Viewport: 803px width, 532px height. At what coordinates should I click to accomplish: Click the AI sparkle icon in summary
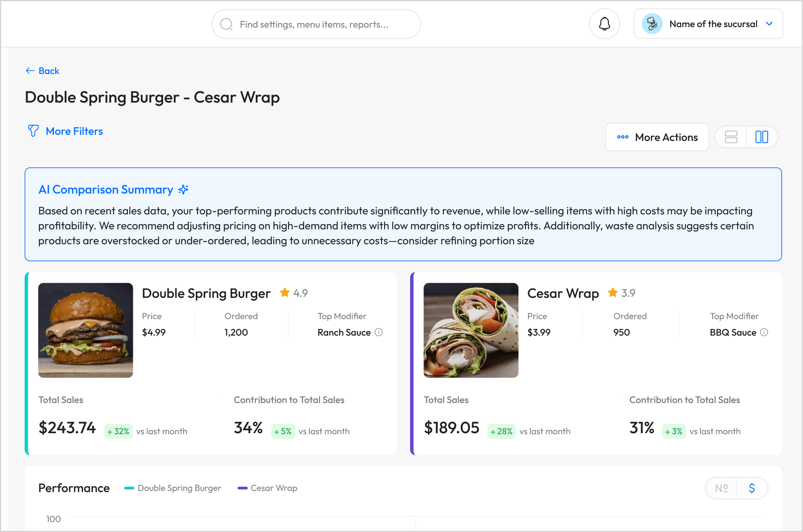click(183, 190)
